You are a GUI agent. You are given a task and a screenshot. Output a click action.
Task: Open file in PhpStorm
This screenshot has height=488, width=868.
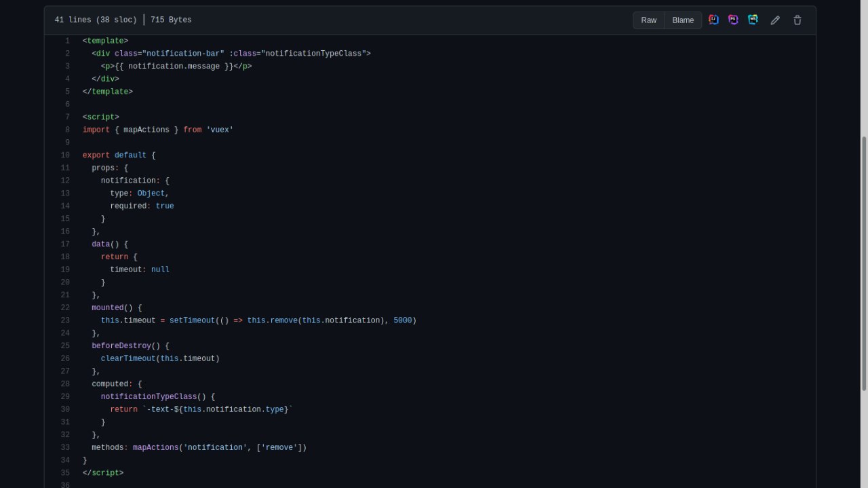(733, 20)
